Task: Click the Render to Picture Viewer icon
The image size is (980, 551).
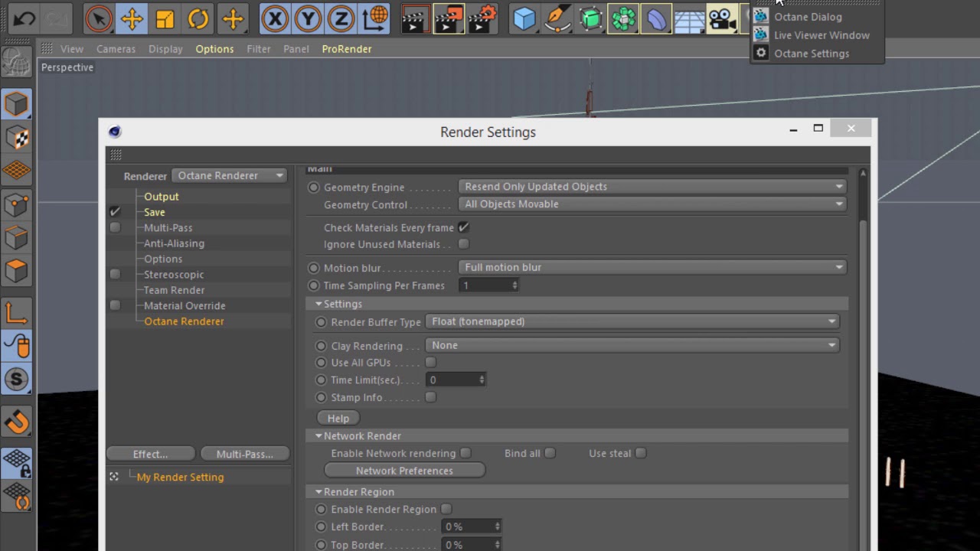Action: [x=449, y=18]
